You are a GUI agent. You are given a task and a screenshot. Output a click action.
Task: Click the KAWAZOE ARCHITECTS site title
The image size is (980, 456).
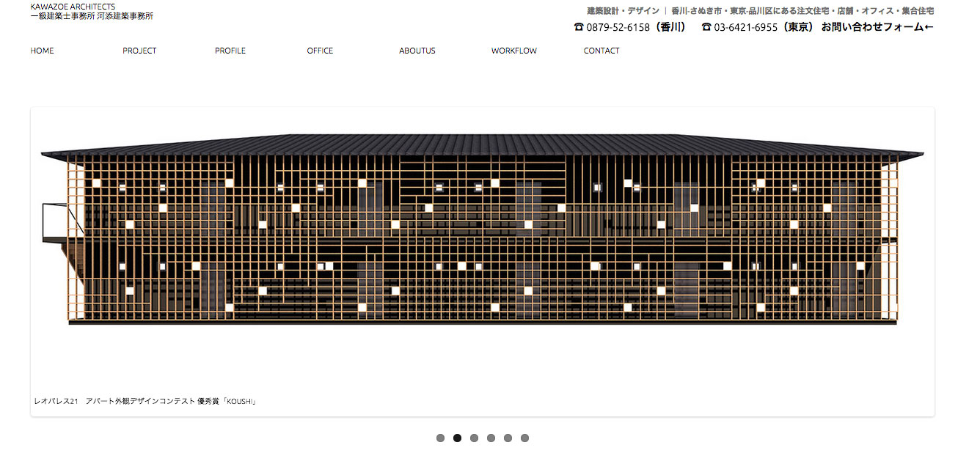click(x=73, y=7)
